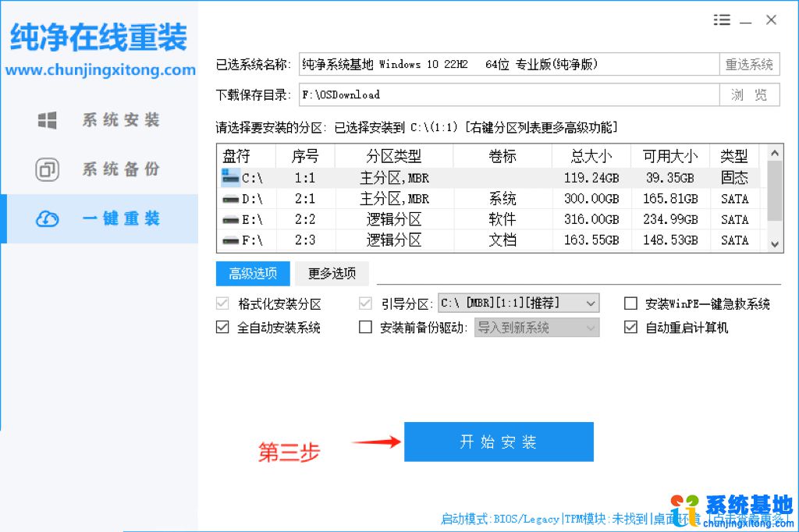Click the 软件 volume label cell

[502, 220]
